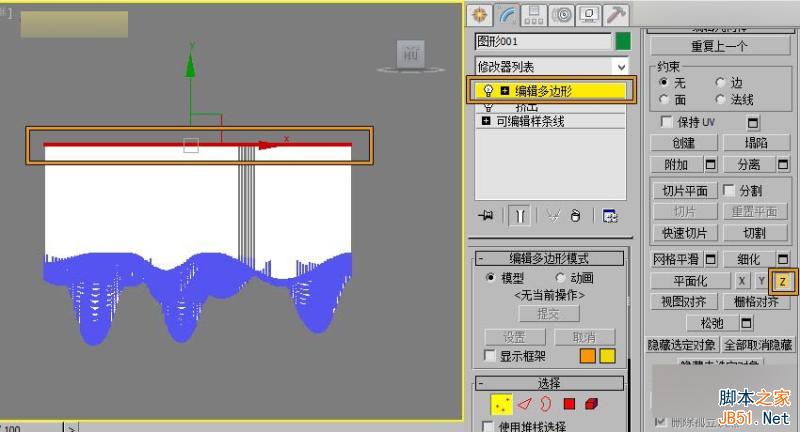The width and height of the screenshot is (800, 432).
Task: Click the 切割 button
Action: tap(754, 233)
